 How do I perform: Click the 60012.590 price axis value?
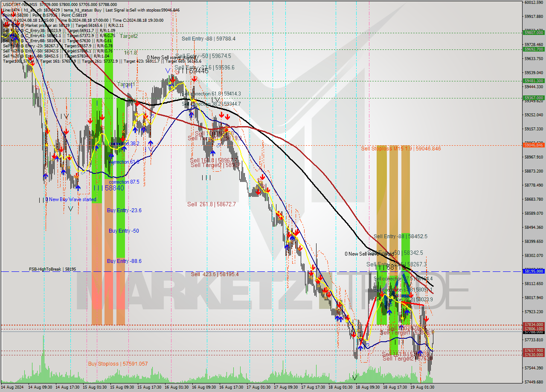(x=534, y=3)
